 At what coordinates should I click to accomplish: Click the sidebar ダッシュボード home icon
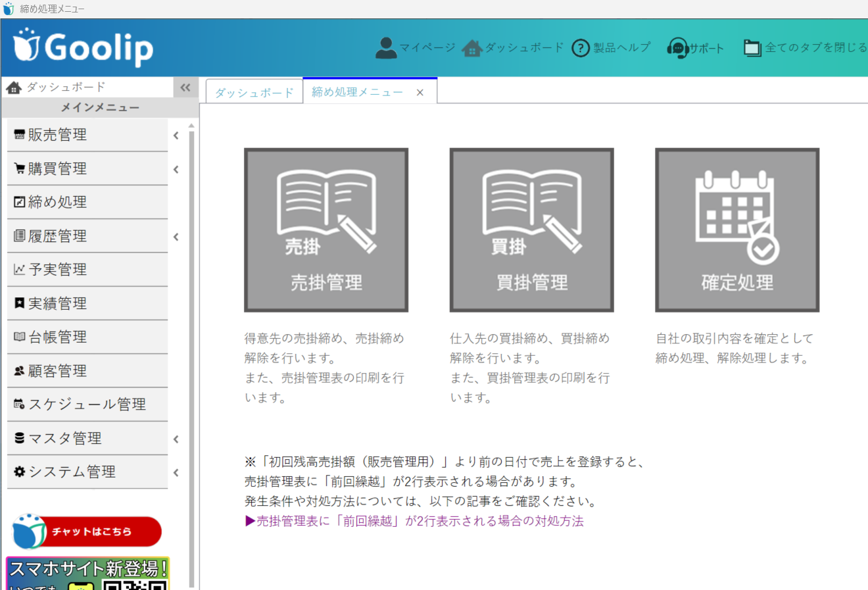click(x=14, y=87)
